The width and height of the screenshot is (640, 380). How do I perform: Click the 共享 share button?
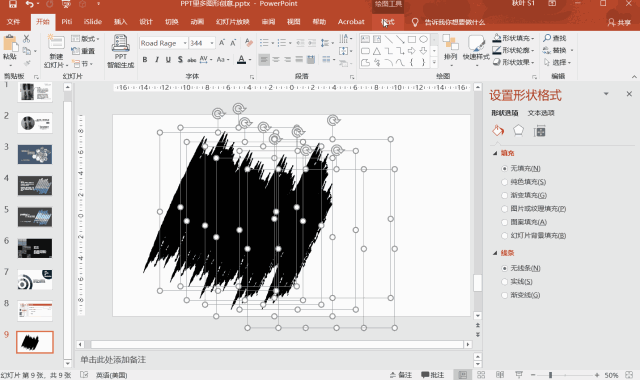[x=619, y=22]
